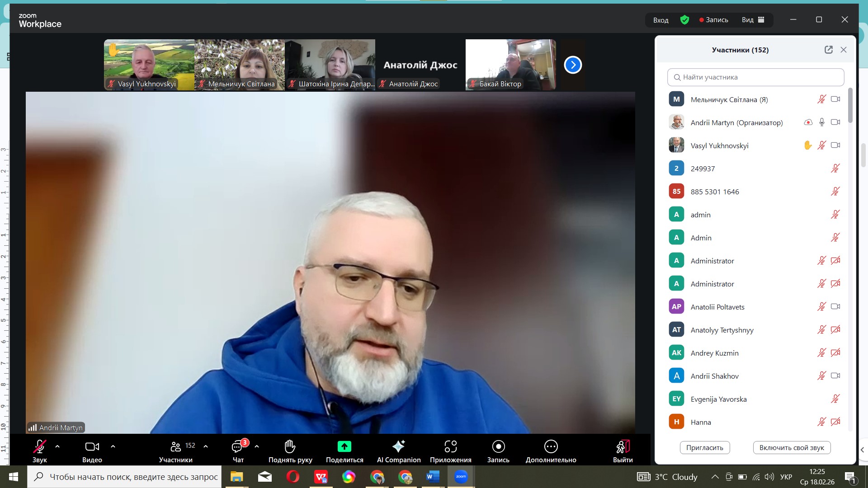Open the More (Дополнительно) options icon
Image resolution: width=868 pixels, height=488 pixels.
click(551, 446)
